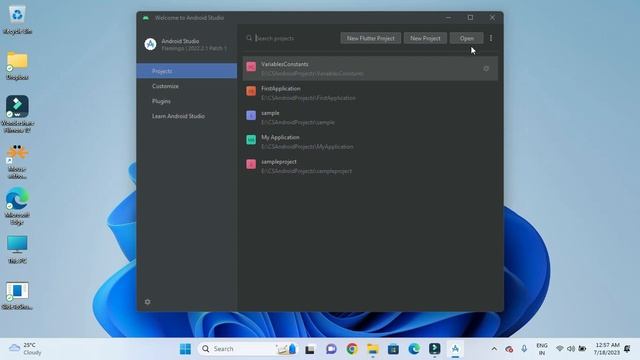This screenshot has width=640, height=360.
Task: Open Microsoft Store in taskbar
Action: click(393, 349)
